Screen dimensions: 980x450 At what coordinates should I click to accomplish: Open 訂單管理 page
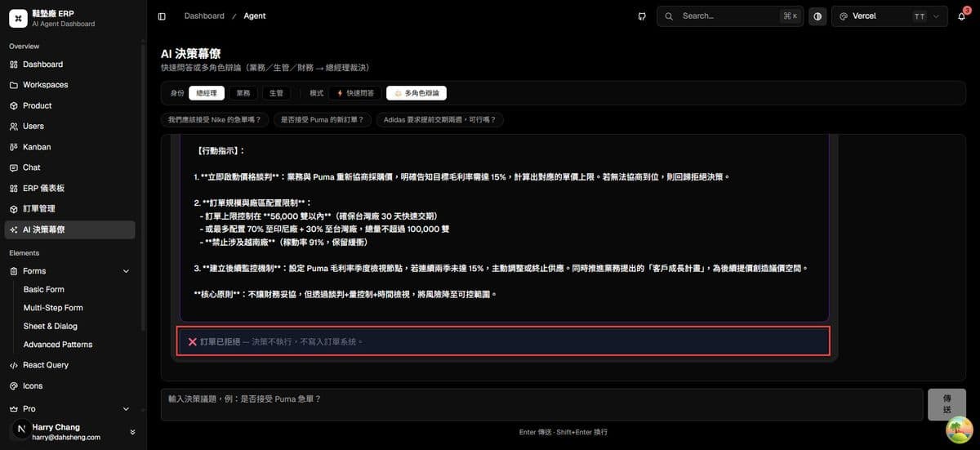click(x=69, y=209)
